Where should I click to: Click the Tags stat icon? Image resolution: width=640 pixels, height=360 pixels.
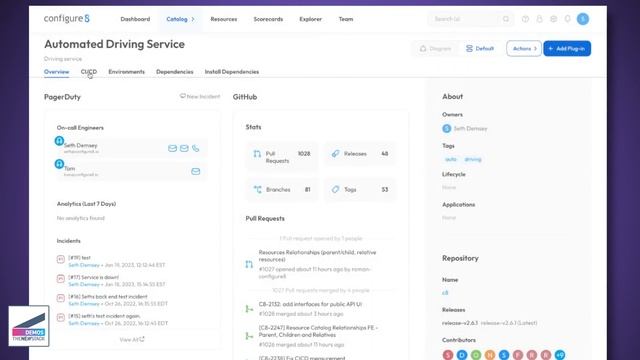click(335, 189)
